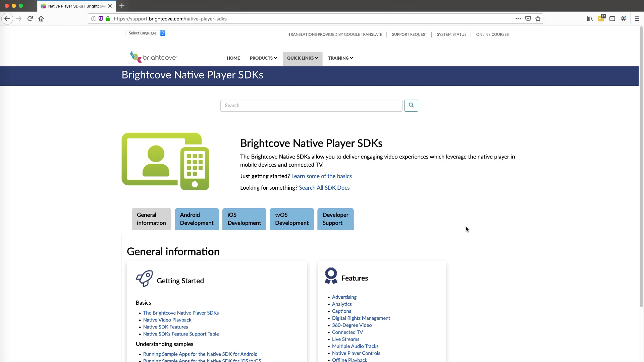Go to Home in the navigation
This screenshot has width=644, height=362.
tap(233, 58)
